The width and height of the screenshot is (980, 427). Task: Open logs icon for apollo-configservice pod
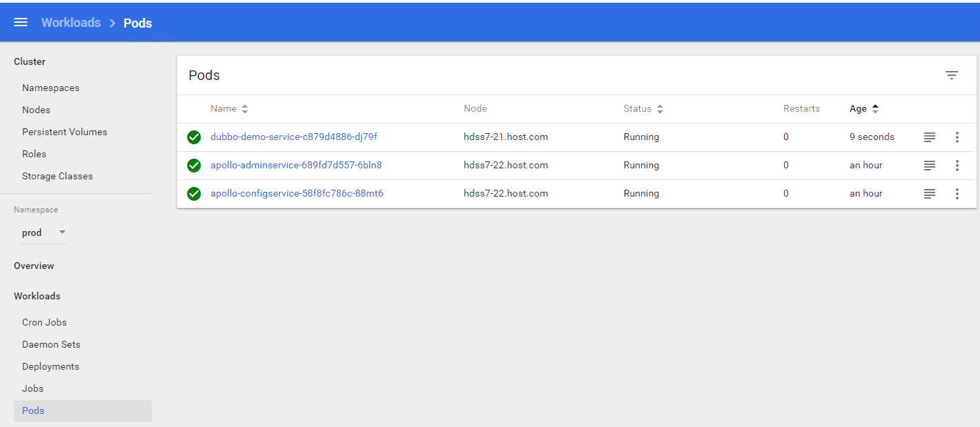tap(930, 194)
